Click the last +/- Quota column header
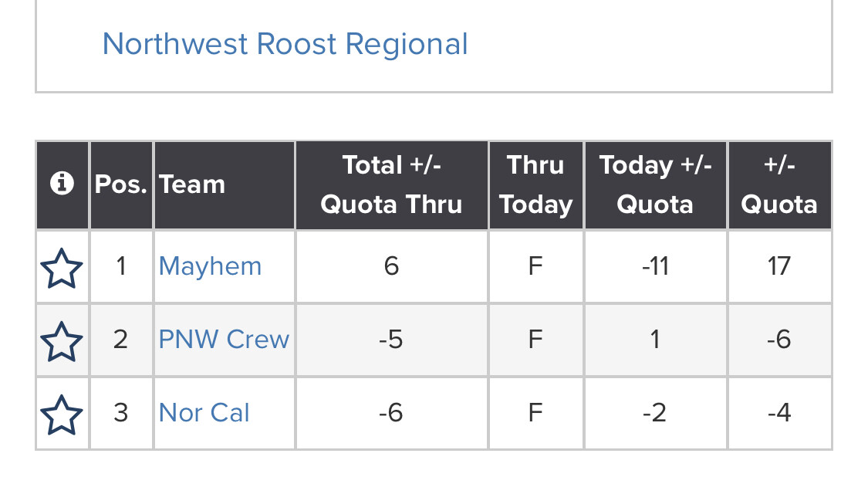 tap(778, 184)
